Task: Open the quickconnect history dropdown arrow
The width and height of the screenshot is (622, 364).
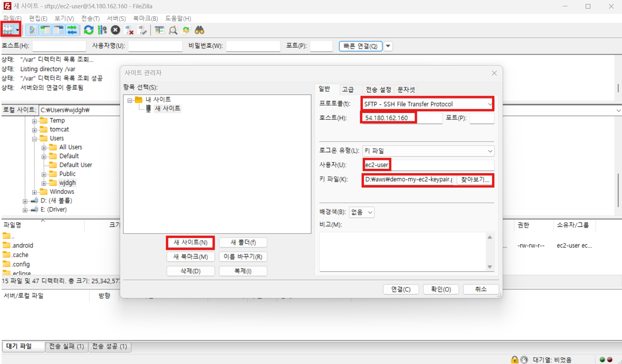Action: 388,46
